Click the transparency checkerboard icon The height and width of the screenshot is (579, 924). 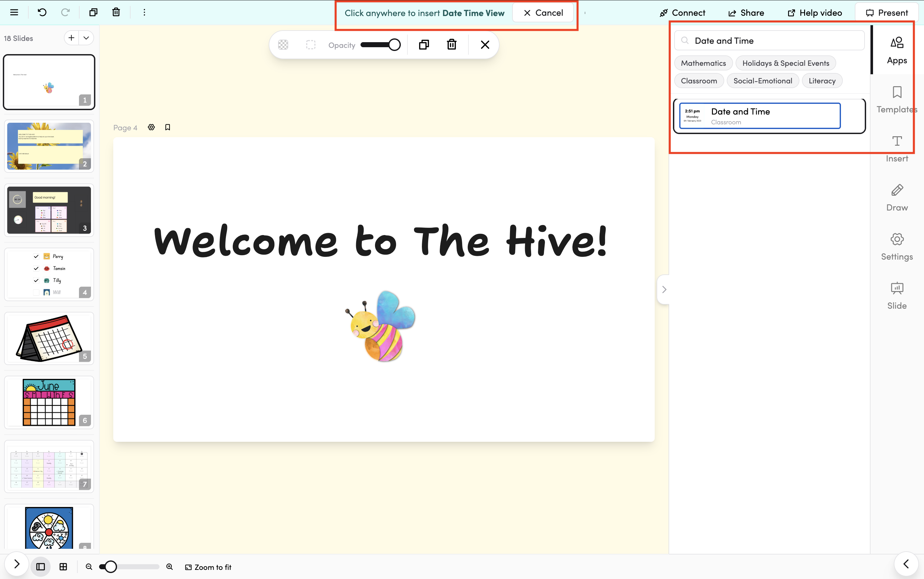pos(283,45)
